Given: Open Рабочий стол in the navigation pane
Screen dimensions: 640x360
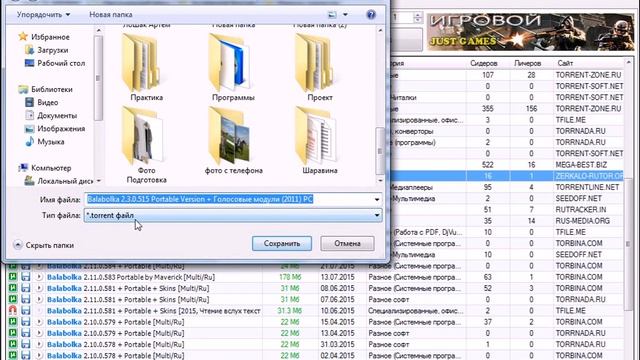Looking at the screenshot, I should [x=55, y=63].
